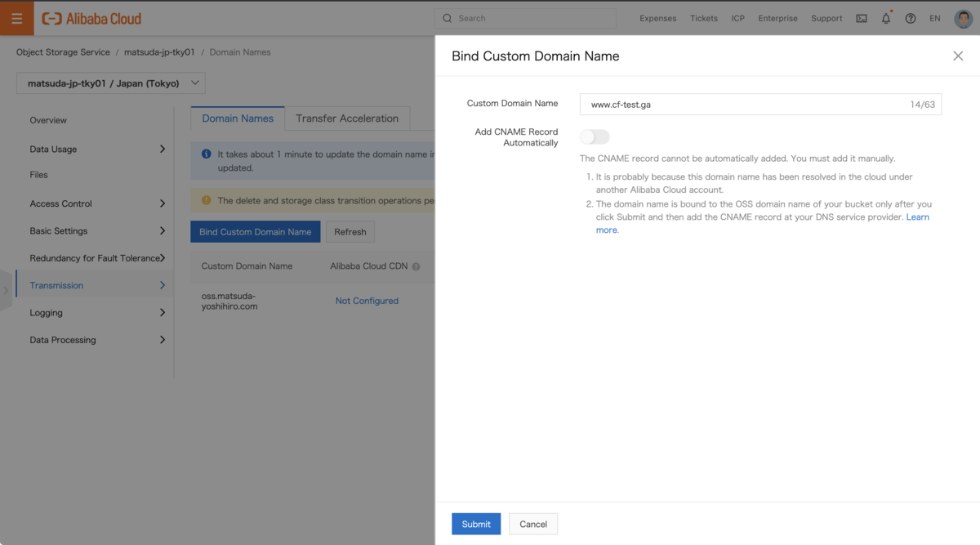The image size is (980, 545).
Task: Toggle Add CNAME Record Automatically switch
Action: [595, 136]
